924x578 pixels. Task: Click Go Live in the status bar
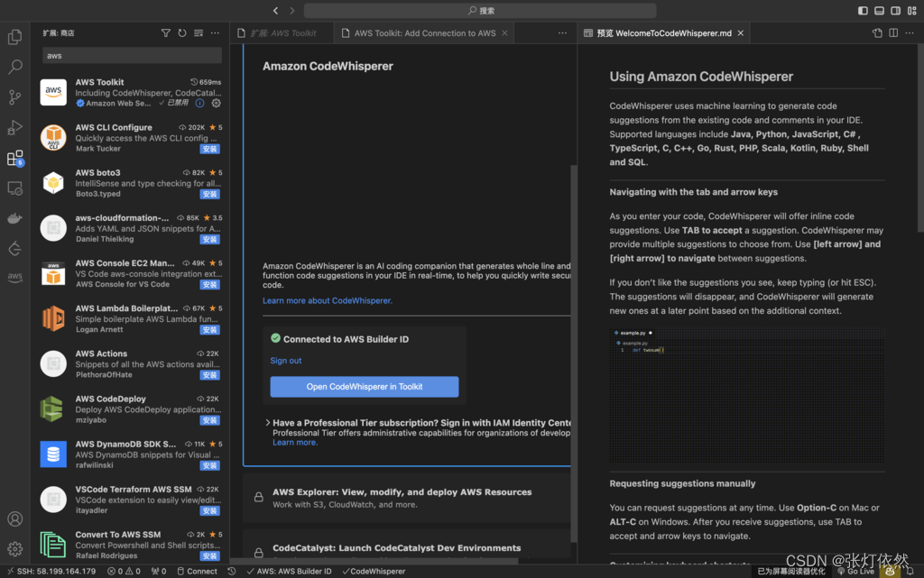tap(855, 571)
